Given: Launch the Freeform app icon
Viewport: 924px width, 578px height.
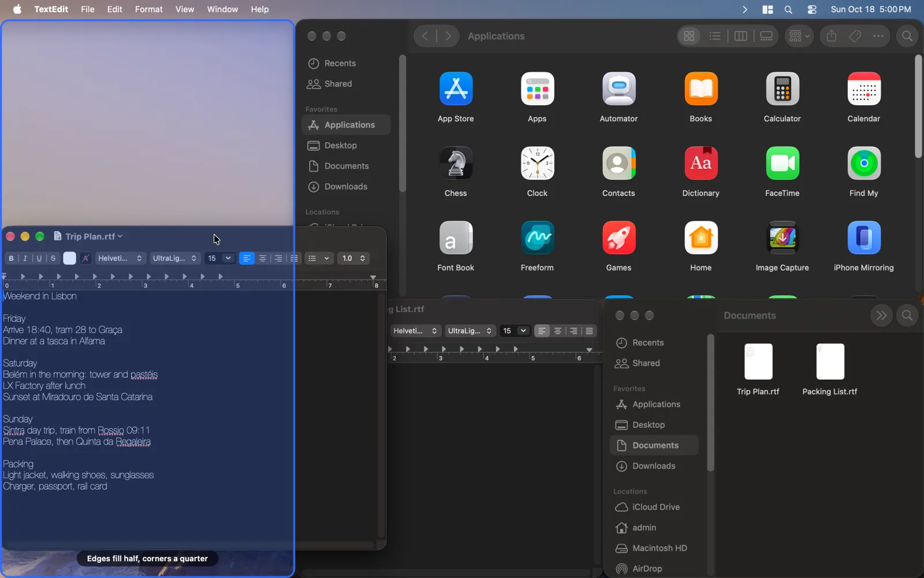Looking at the screenshot, I should pyautogui.click(x=537, y=238).
